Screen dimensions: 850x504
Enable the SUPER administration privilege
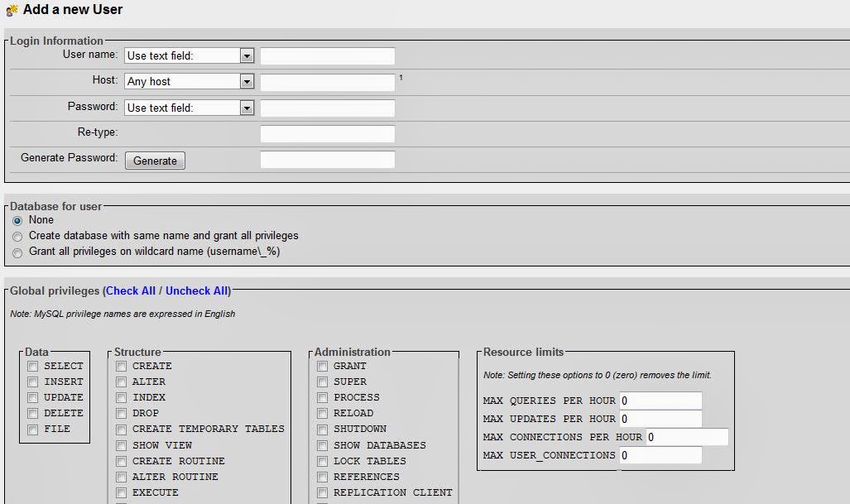pyautogui.click(x=321, y=382)
